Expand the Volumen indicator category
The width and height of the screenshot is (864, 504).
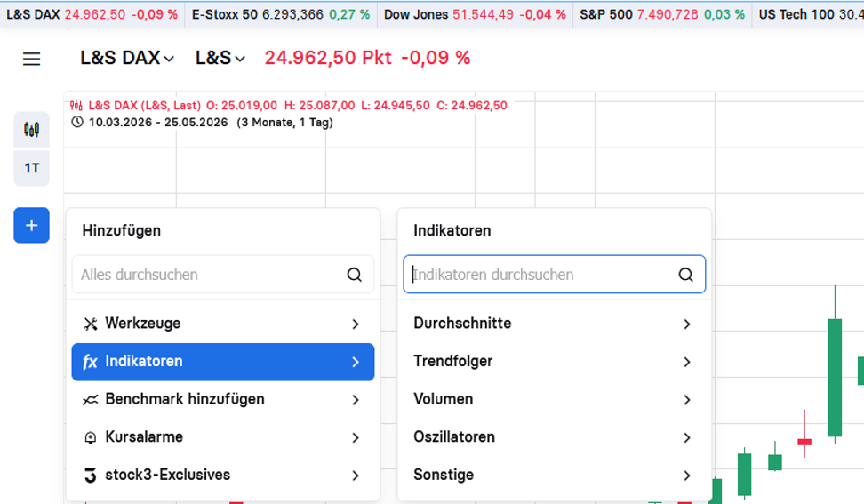[553, 399]
